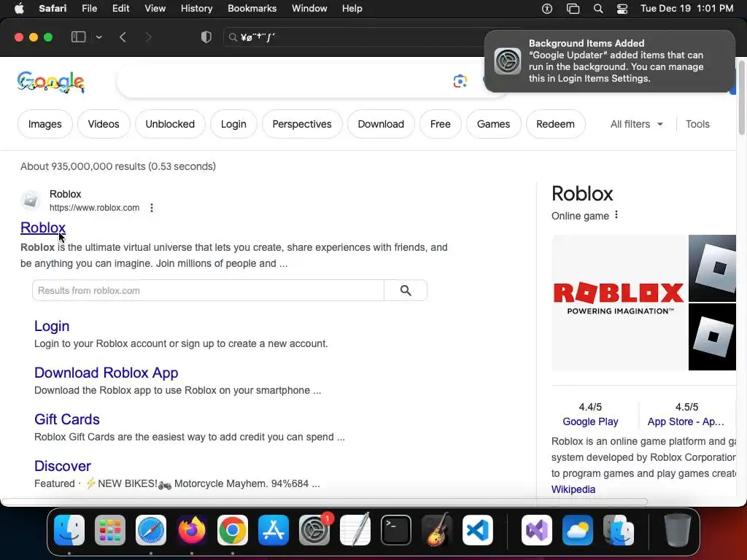The height and width of the screenshot is (560, 747).
Task: Open the Stage Manager menu bar icon
Action: pos(573,9)
